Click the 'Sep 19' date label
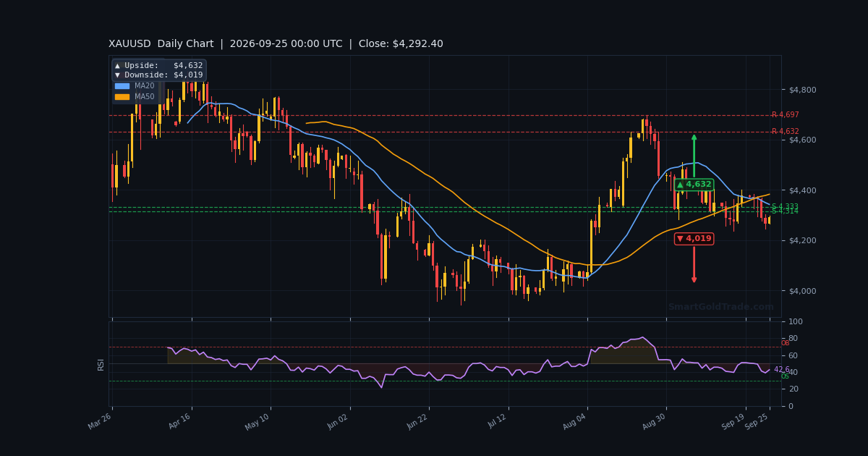868x456 pixels. coord(733,422)
